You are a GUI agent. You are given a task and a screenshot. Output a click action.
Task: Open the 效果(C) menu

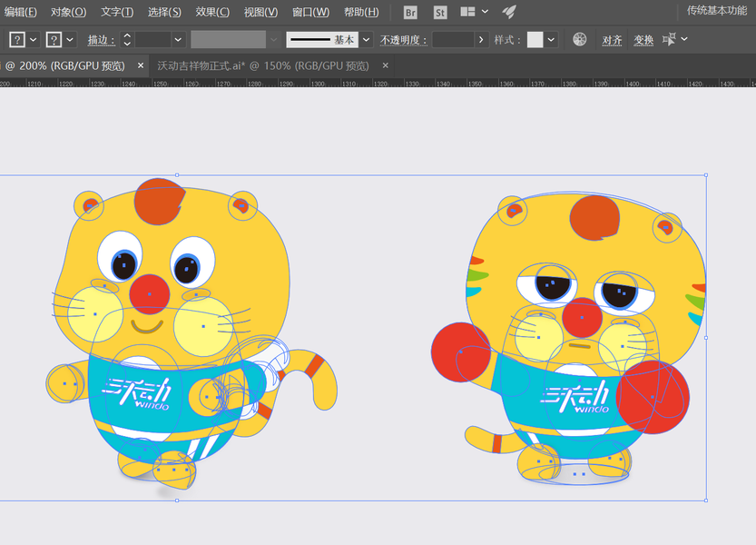(212, 12)
